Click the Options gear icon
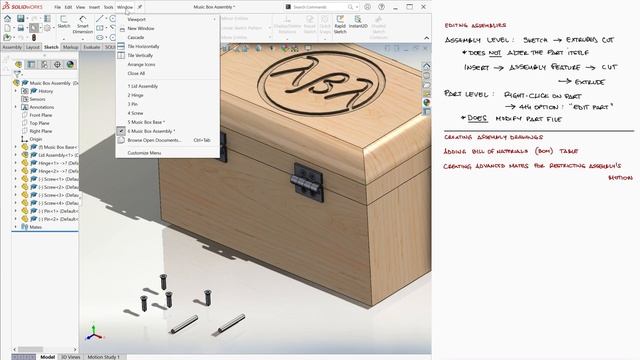 (x=47, y=28)
